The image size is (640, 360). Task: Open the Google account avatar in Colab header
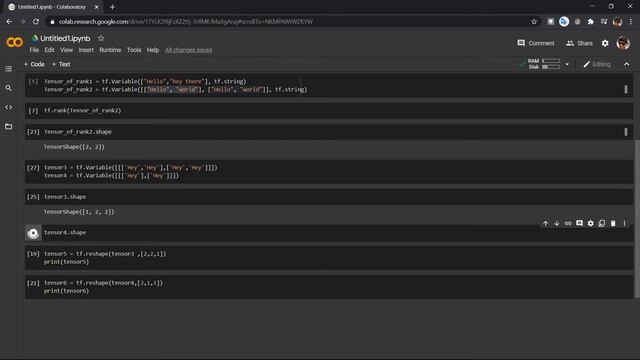623,43
